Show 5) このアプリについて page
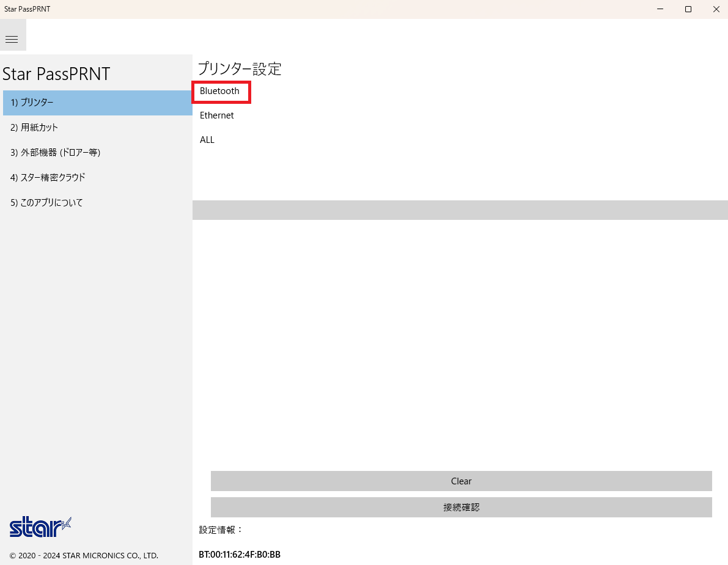 click(x=97, y=203)
